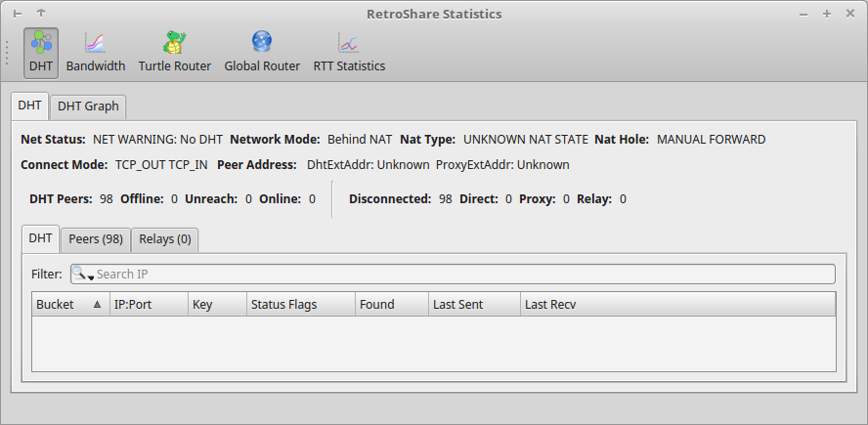This screenshot has height=425, width=868.
Task: Focus the Search IP filter field
Action: (x=453, y=274)
